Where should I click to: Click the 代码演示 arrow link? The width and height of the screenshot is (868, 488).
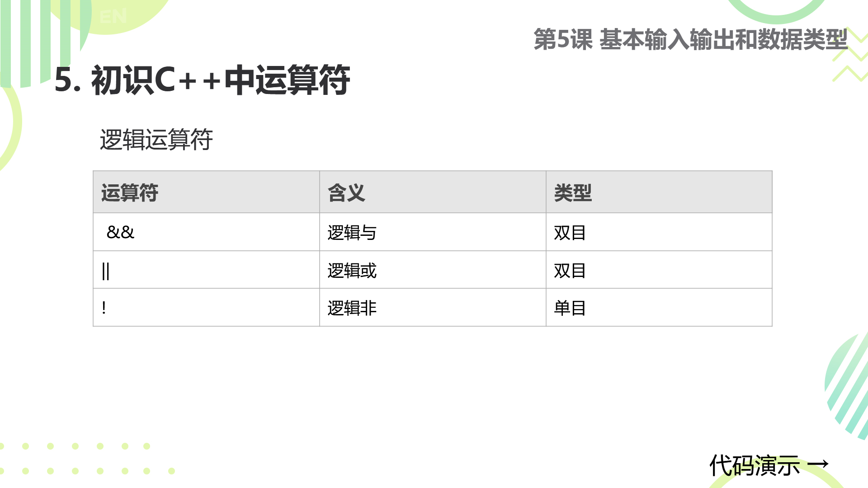(769, 465)
